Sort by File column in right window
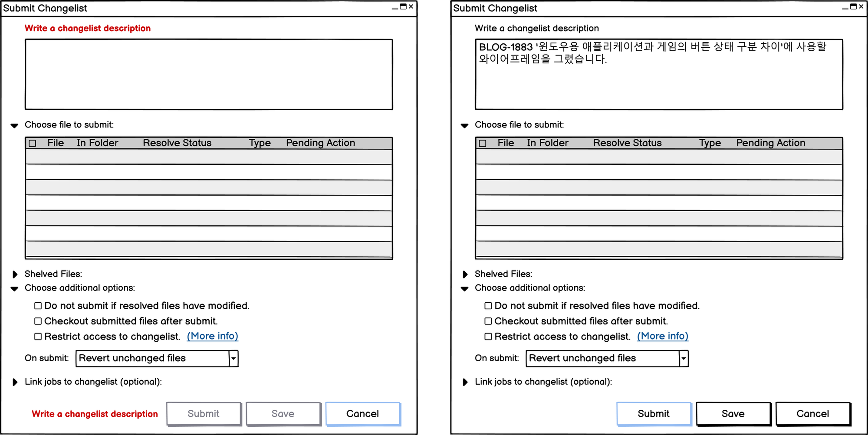Screen dimensions: 868x435 pos(506,143)
